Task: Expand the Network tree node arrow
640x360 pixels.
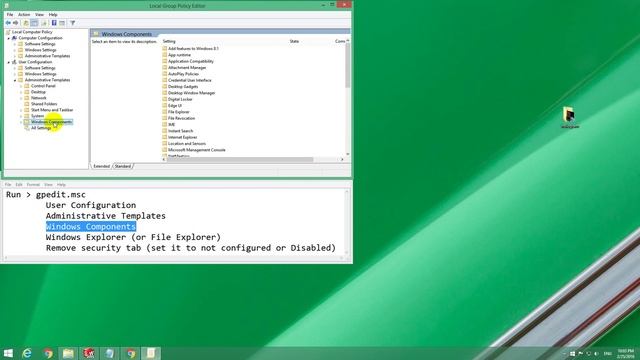Action: tap(21, 98)
